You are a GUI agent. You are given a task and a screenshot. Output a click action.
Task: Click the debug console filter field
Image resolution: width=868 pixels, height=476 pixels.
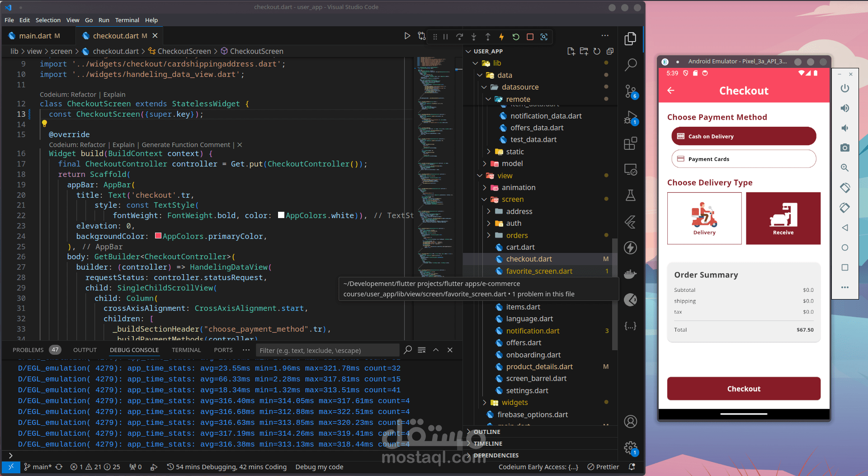[327, 350]
